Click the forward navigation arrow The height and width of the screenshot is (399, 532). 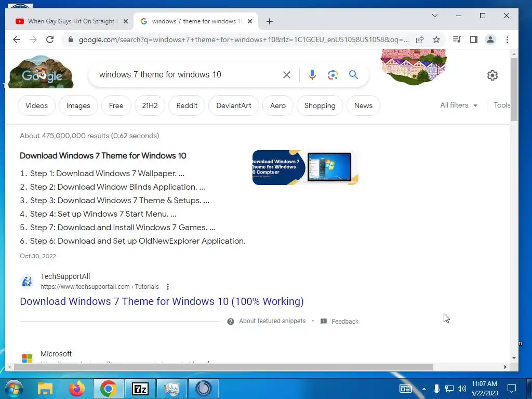tap(33, 39)
